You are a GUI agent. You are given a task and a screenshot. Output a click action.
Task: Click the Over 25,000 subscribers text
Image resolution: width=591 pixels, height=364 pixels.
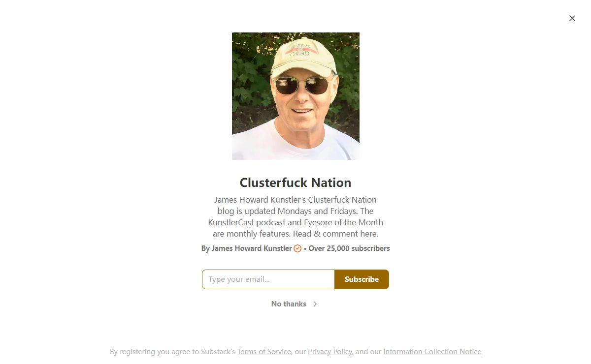(349, 248)
